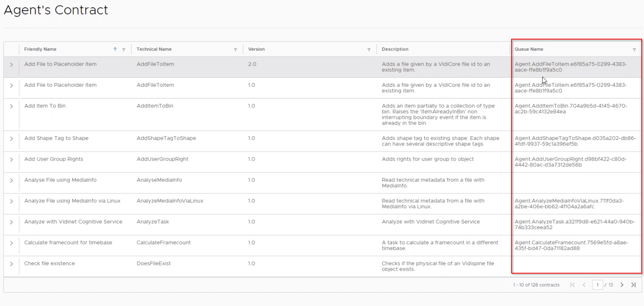The height and width of the screenshot is (306, 644).
Task: Sort by the Friendly Name column header
Action: [40, 49]
